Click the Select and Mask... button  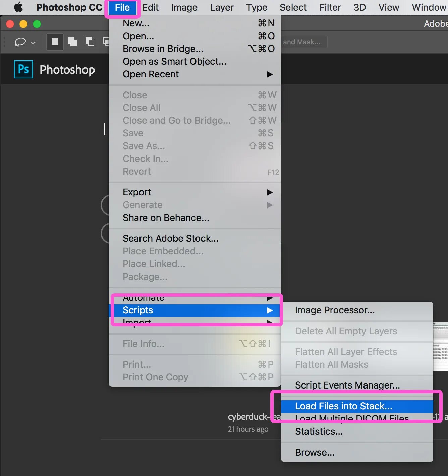304,42
